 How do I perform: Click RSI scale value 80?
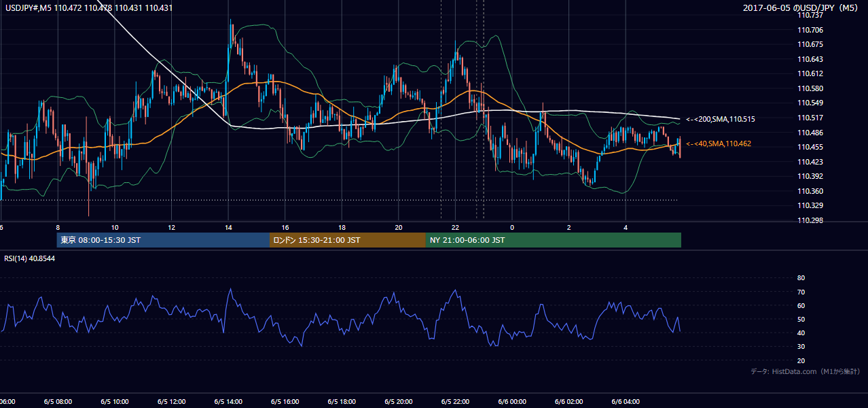[x=801, y=278]
